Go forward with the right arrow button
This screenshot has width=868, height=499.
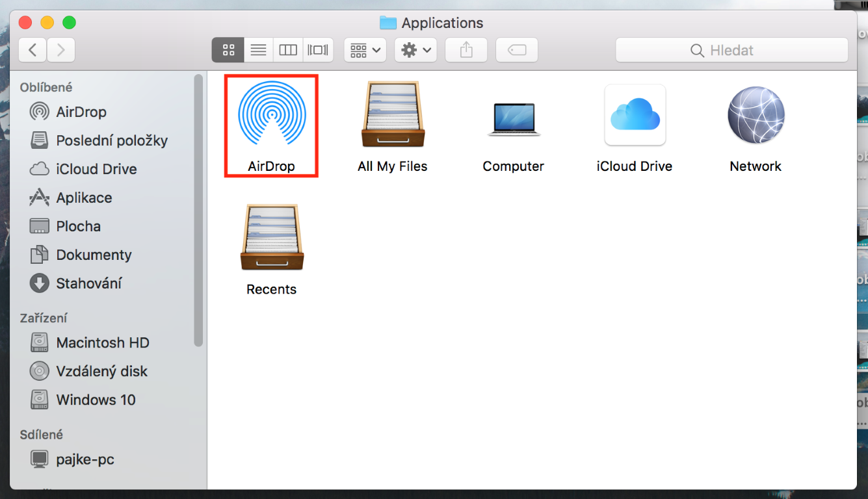[61, 50]
